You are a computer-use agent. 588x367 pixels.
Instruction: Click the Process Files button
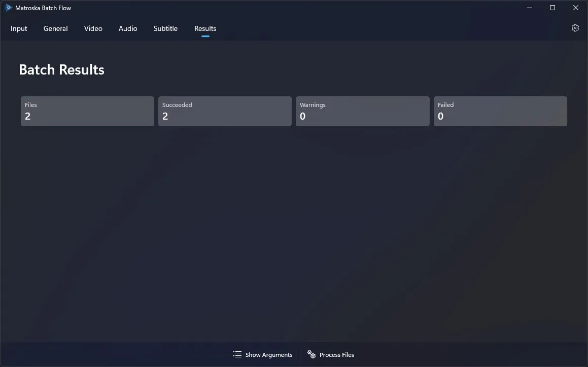330,354
